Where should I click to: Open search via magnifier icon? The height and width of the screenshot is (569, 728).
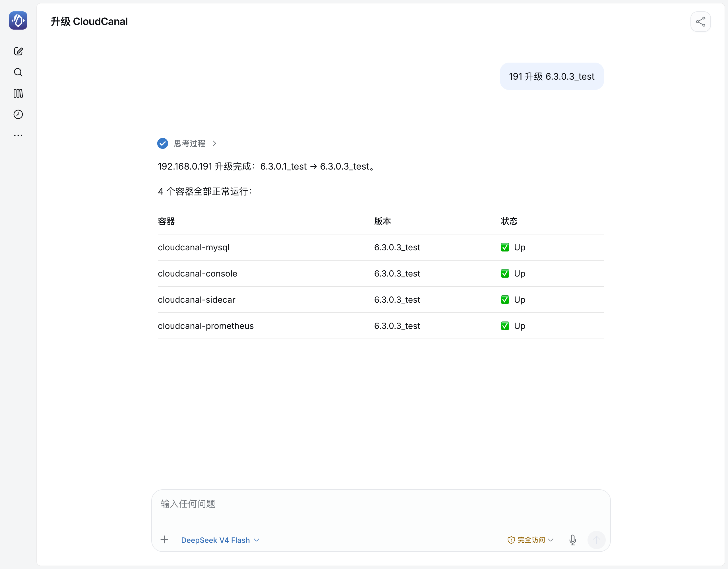[18, 72]
